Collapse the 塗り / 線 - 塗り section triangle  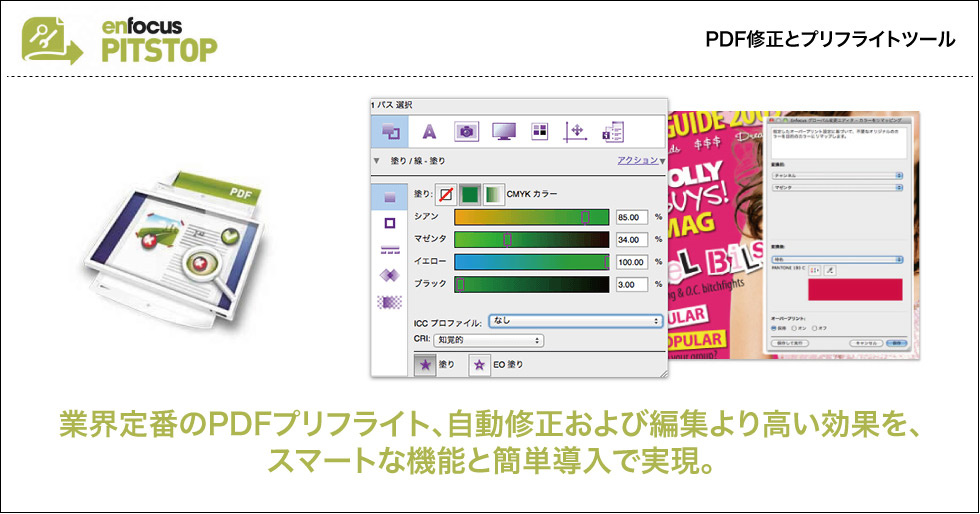tap(376, 161)
